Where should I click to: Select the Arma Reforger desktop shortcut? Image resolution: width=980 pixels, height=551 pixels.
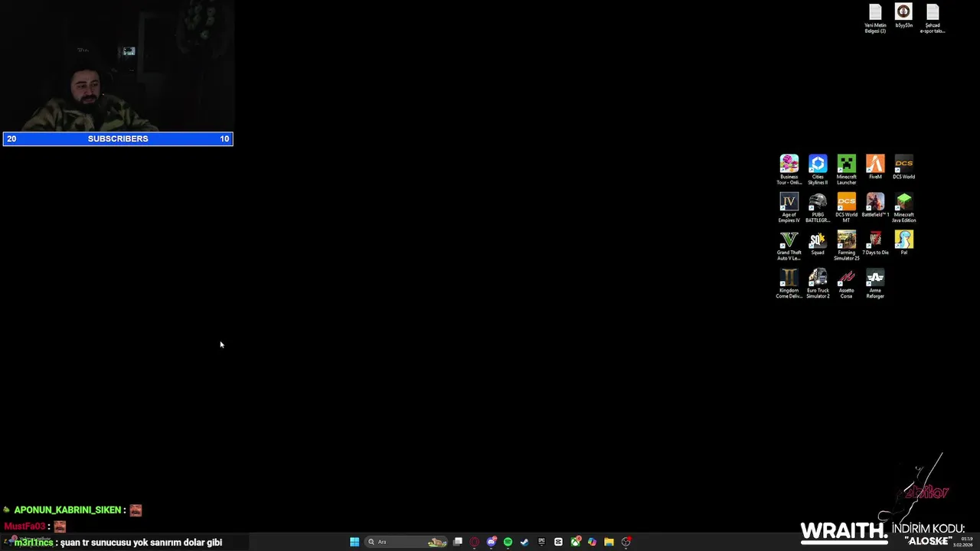[x=875, y=283]
